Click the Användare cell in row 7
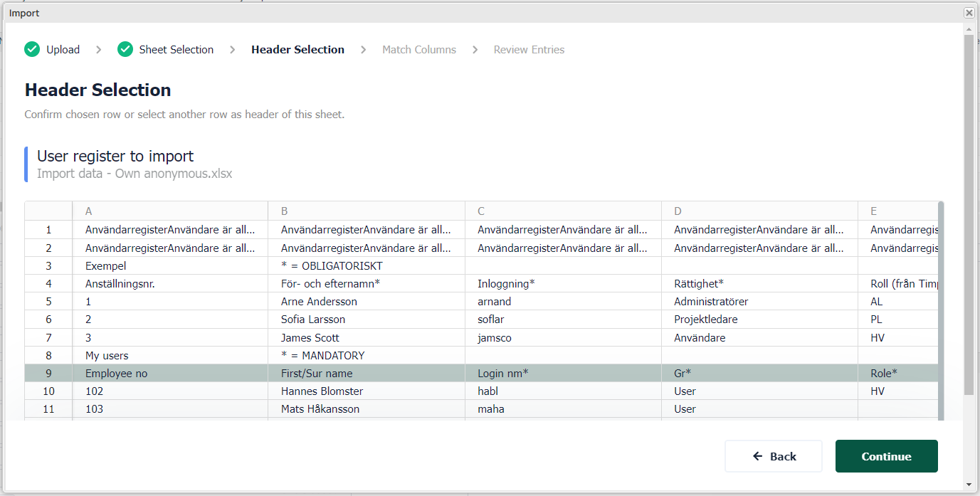980x496 pixels. pyautogui.click(x=759, y=337)
